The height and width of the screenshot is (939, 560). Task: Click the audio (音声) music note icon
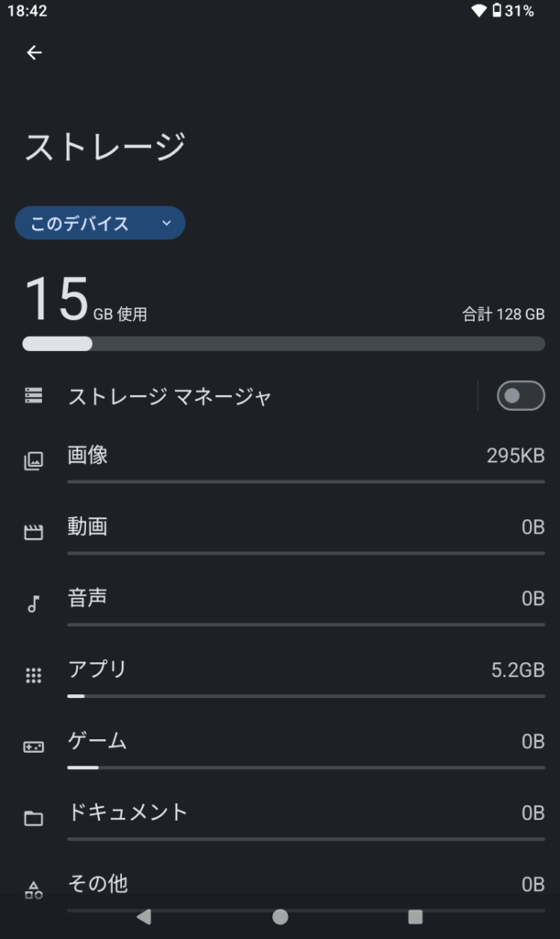tap(34, 603)
